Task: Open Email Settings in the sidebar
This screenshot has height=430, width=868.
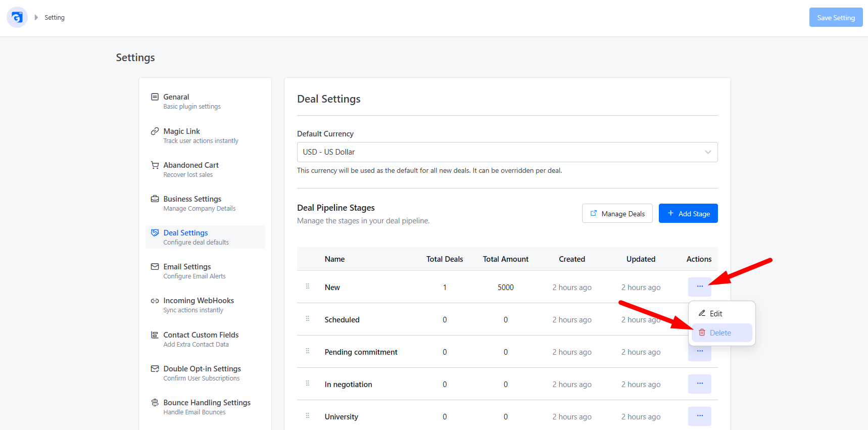Action: [x=205, y=271]
